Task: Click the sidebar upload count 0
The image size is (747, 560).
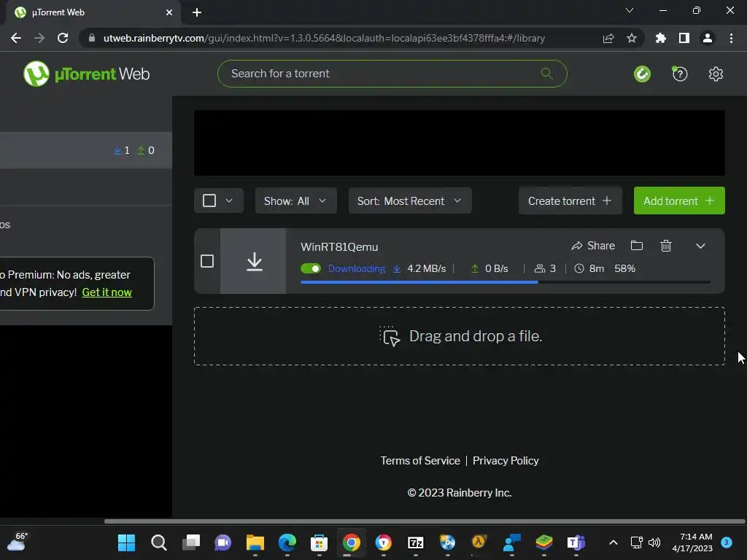Action: click(146, 150)
